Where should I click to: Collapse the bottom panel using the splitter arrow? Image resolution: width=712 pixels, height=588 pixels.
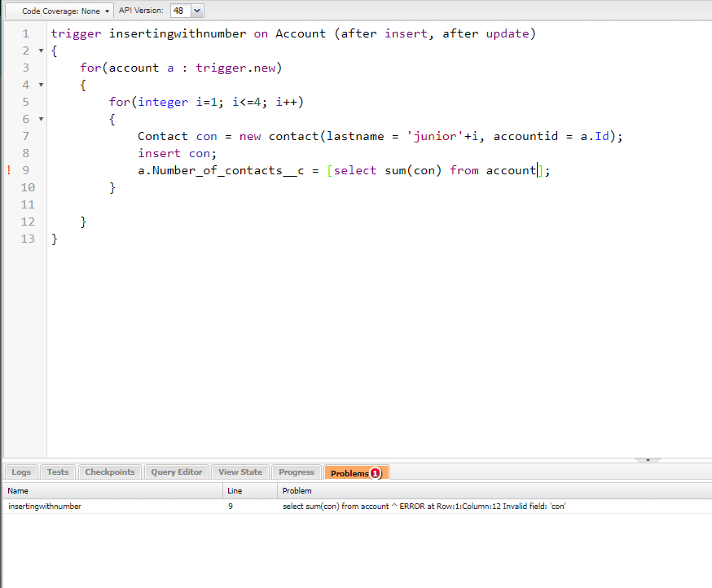point(648,460)
